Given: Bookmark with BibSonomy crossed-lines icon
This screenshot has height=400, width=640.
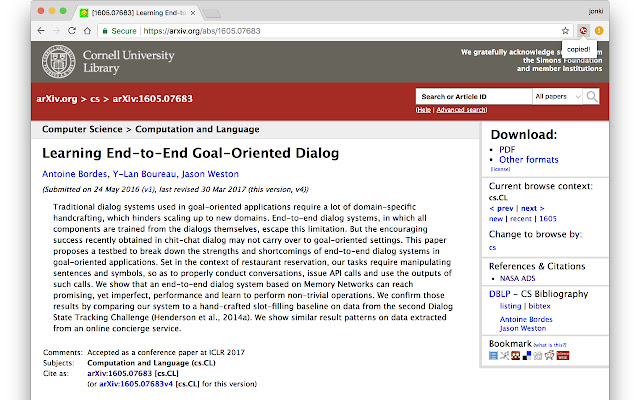Looking at the screenshot, I should 504,356.
